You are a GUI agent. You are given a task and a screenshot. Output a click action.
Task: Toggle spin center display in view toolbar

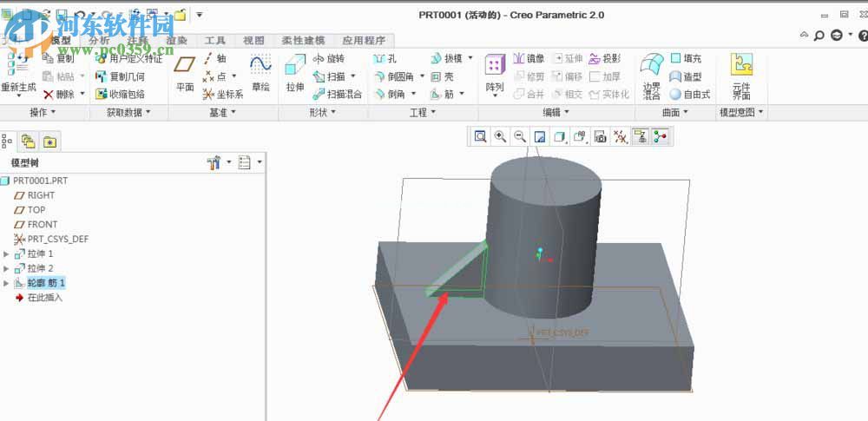point(661,136)
